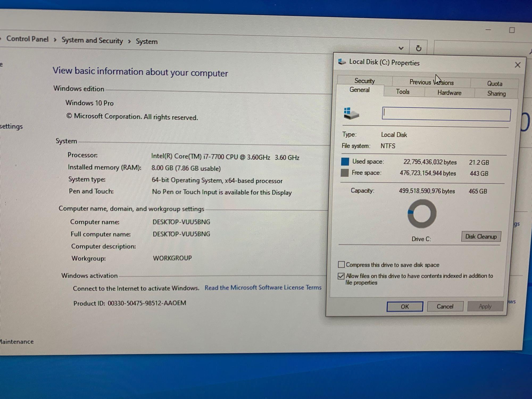Image resolution: width=532 pixels, height=399 pixels.
Task: Click used space value 22,795,436,032 bytes
Action: coord(430,162)
